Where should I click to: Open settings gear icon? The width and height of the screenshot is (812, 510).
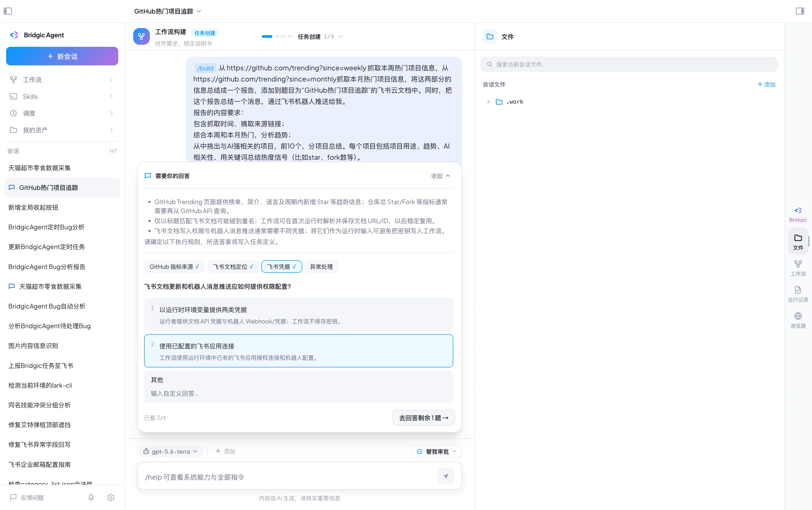pyautogui.click(x=110, y=497)
